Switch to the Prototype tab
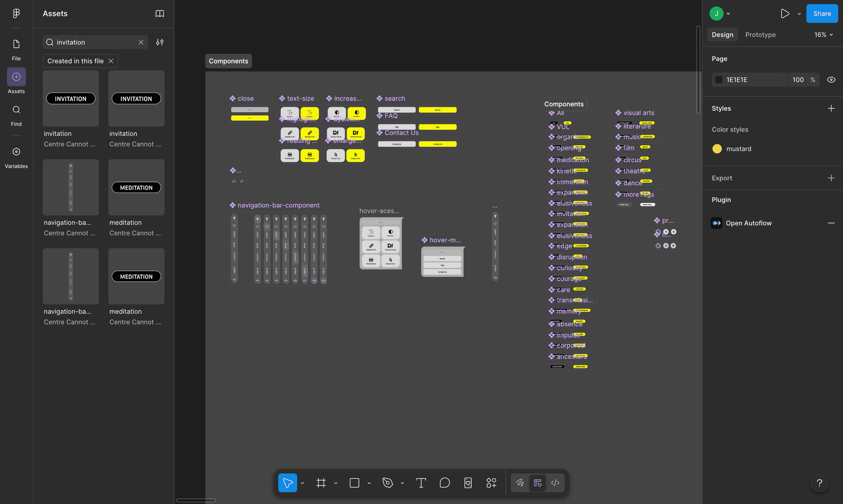 point(760,35)
